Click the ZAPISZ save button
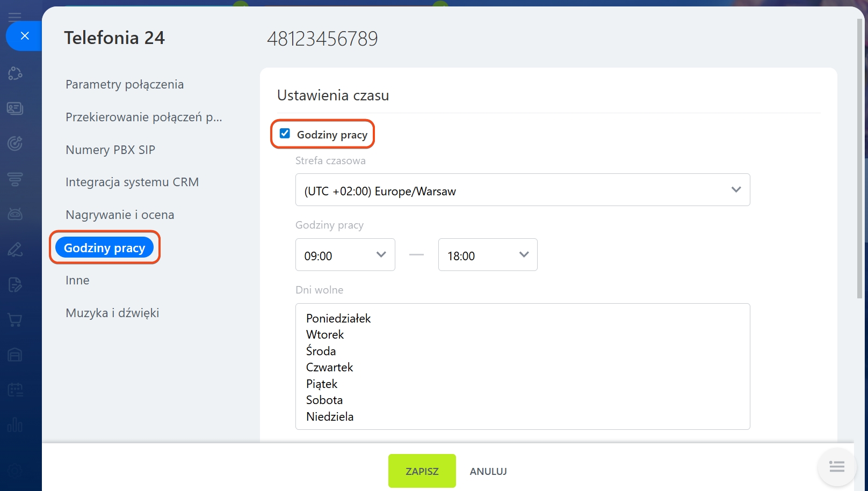Viewport: 868px width, 491px height. point(422,471)
